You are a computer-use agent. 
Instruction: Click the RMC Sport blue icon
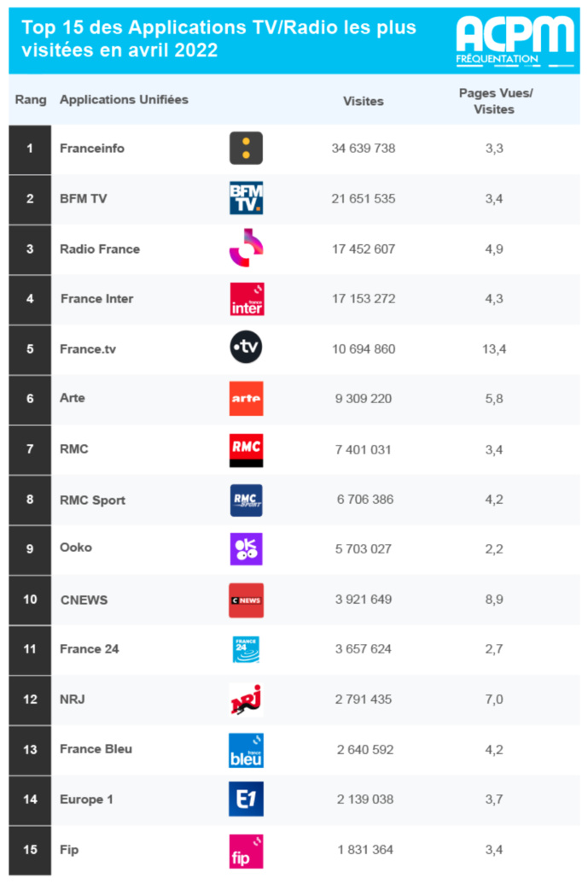pyautogui.click(x=246, y=500)
